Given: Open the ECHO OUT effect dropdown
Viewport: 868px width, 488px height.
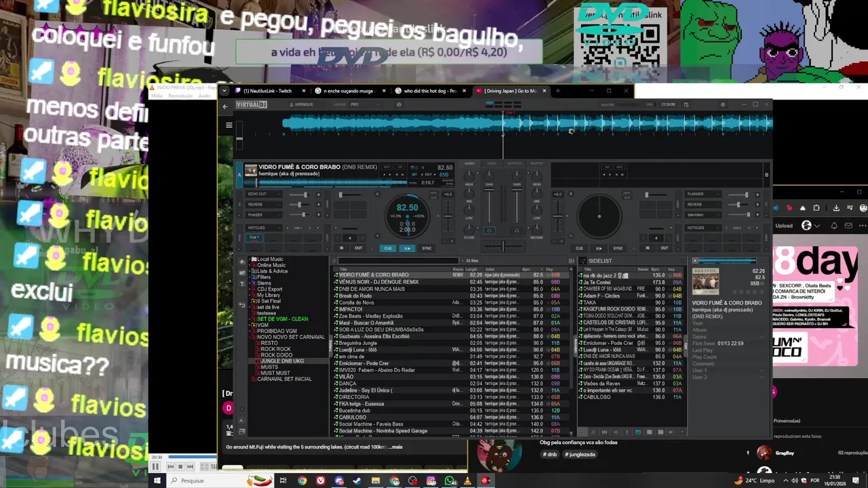Looking at the screenshot, I should 264,195.
